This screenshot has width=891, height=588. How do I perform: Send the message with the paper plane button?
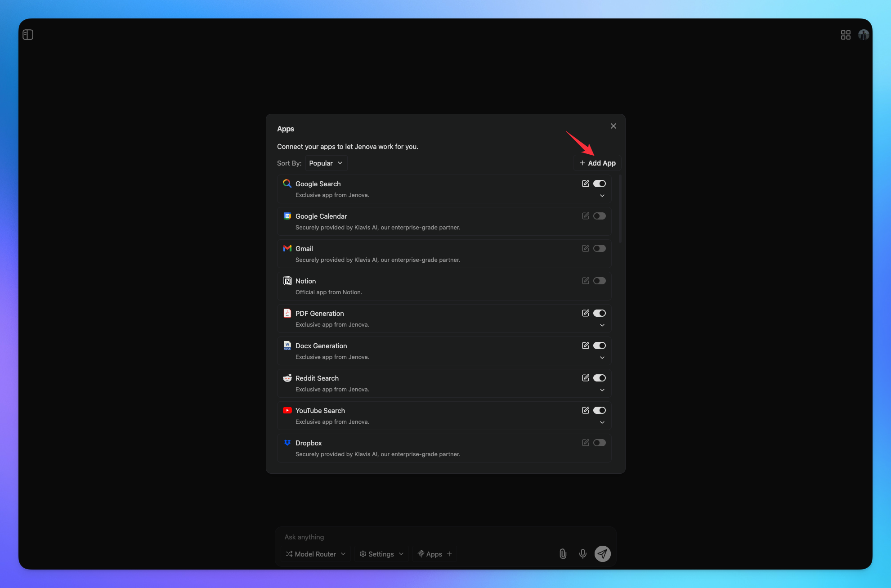tap(602, 554)
